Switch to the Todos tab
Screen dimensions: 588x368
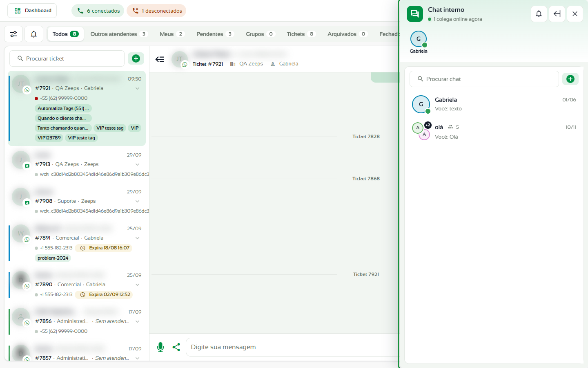65,34
